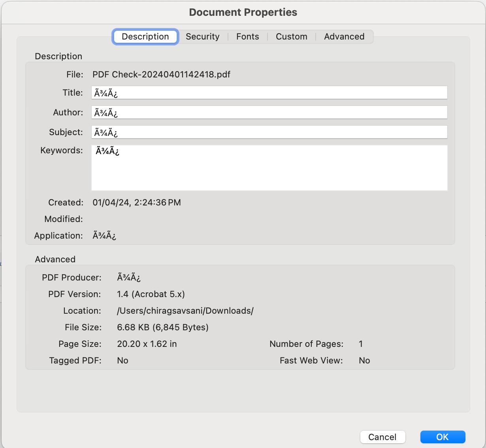Click in the Keywords text area
The height and width of the screenshot is (448, 486).
point(269,168)
